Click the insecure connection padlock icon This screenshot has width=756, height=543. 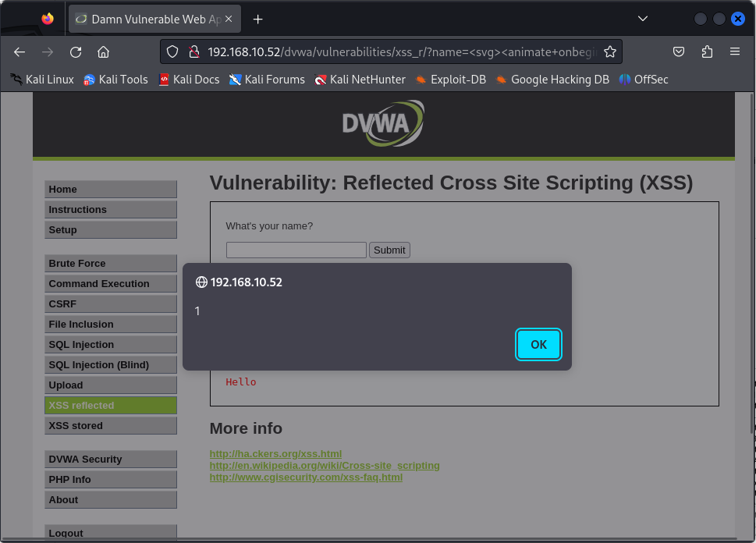click(193, 51)
